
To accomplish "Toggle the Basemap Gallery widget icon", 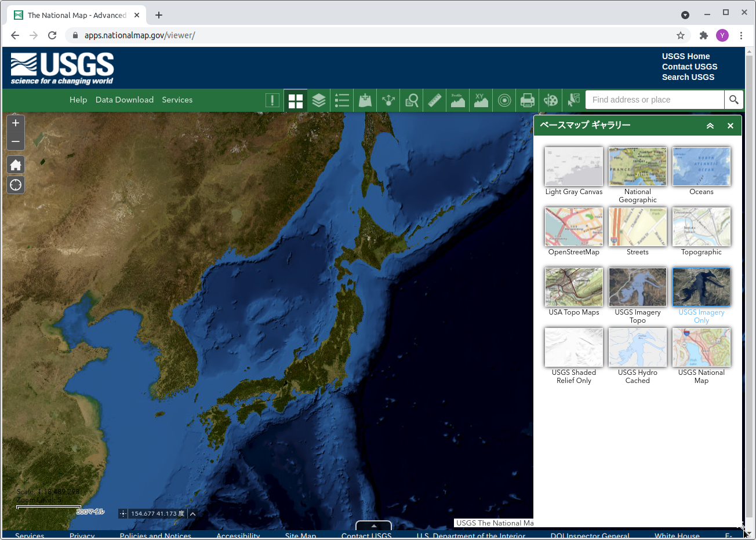I will [296, 100].
